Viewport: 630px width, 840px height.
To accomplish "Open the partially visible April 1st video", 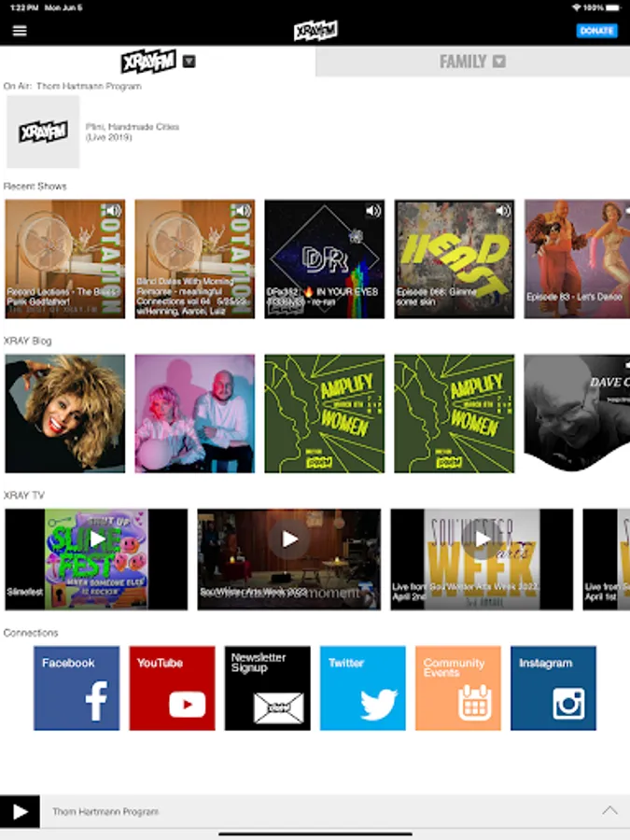I will tap(607, 559).
